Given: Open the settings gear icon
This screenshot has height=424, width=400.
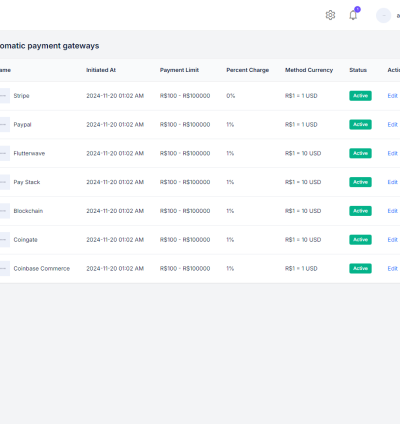Looking at the screenshot, I should [x=330, y=15].
